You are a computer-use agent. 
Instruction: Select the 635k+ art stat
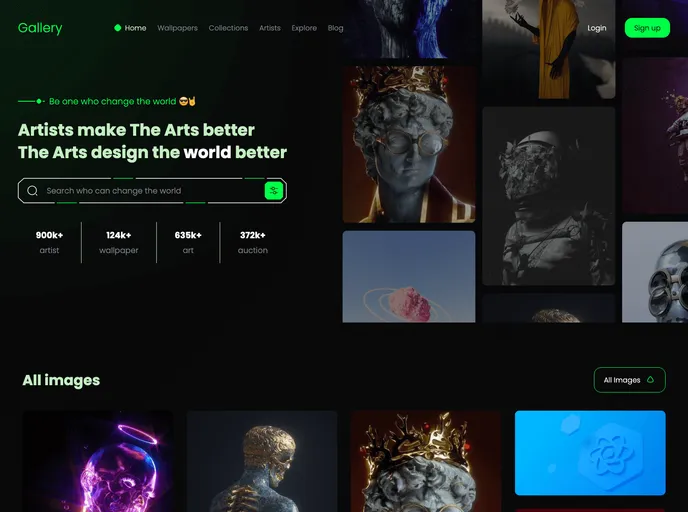(x=188, y=242)
